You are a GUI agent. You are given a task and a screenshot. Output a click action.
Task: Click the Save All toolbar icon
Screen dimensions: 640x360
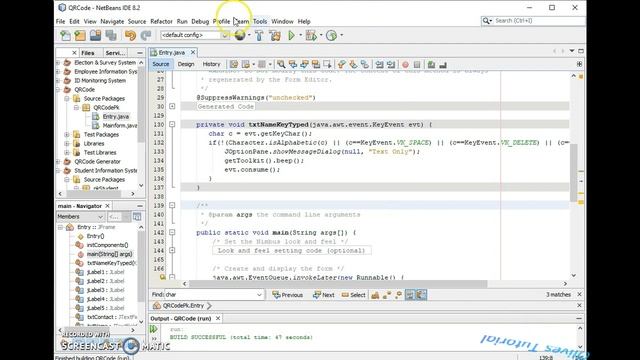coord(111,36)
